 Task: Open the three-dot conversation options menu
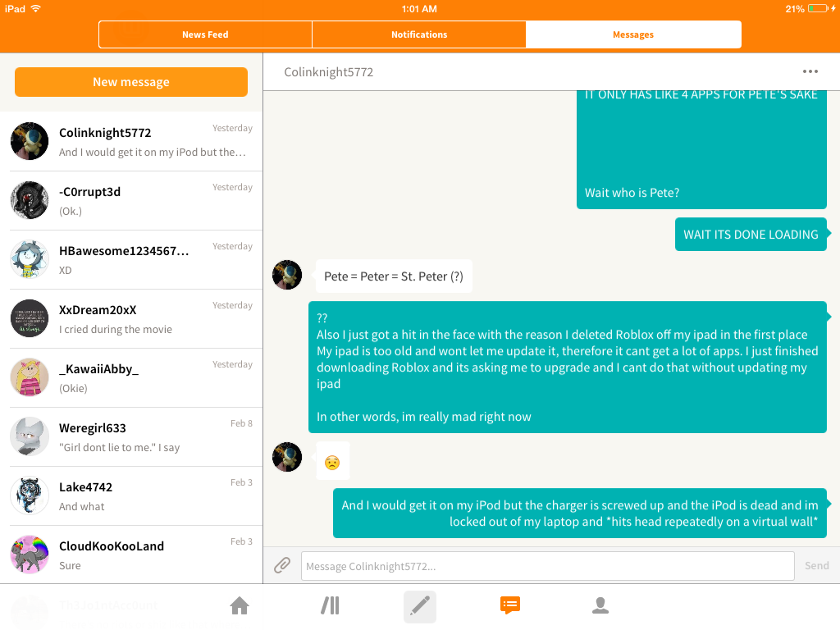810,72
